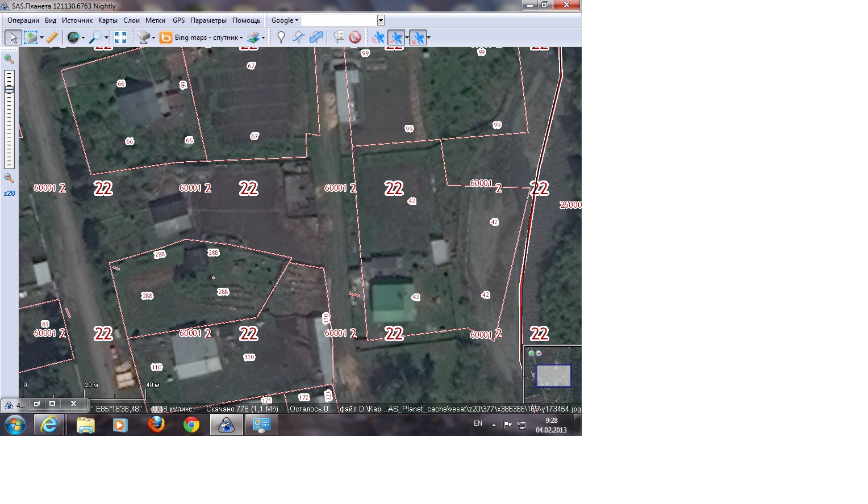Open the placemark manager list icon

click(339, 37)
